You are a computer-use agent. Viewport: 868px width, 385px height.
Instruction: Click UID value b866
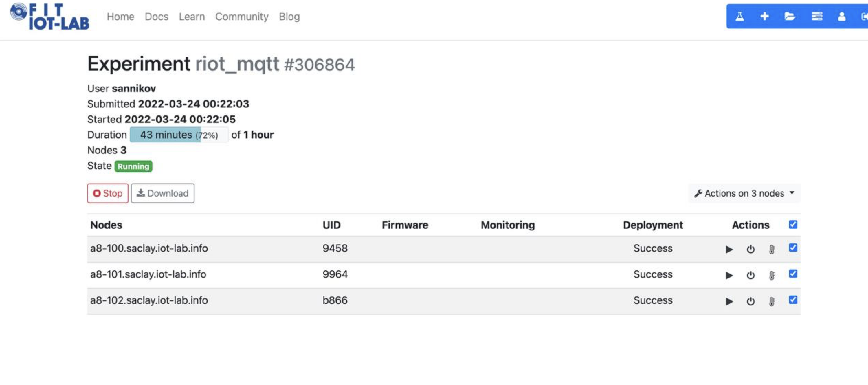click(x=335, y=300)
